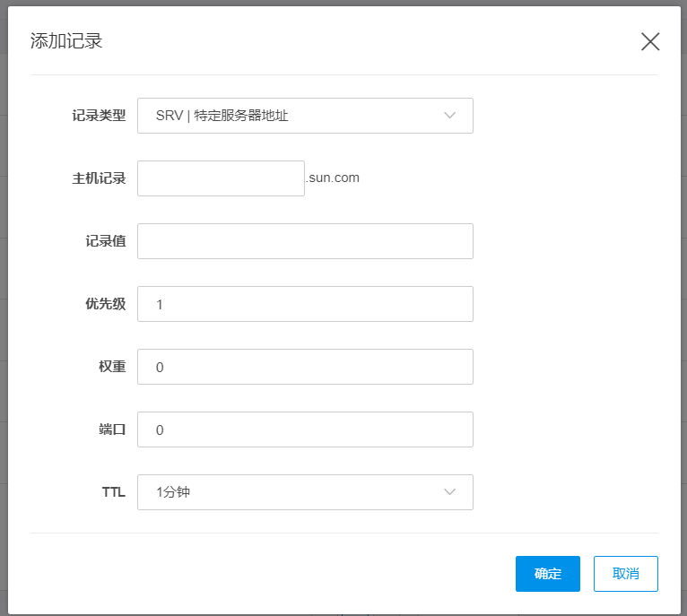Click the 取消 button
Image resolution: width=687 pixels, height=616 pixels.
(x=626, y=574)
